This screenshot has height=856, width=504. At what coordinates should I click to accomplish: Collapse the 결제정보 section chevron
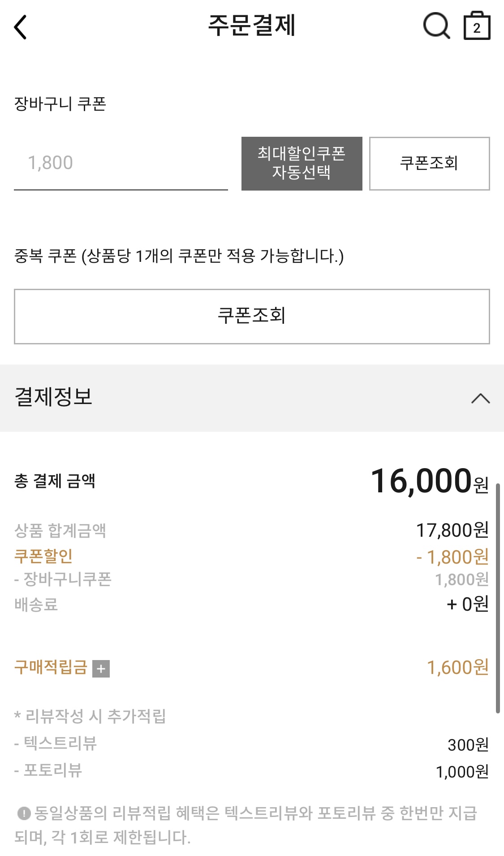pos(480,398)
